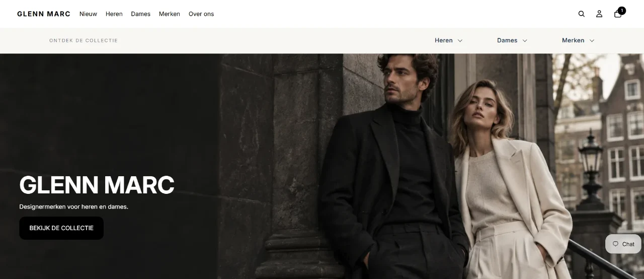Screen dimensions: 644x279
Task: Expand the Dames dropdown in collection bar
Action: pos(512,40)
